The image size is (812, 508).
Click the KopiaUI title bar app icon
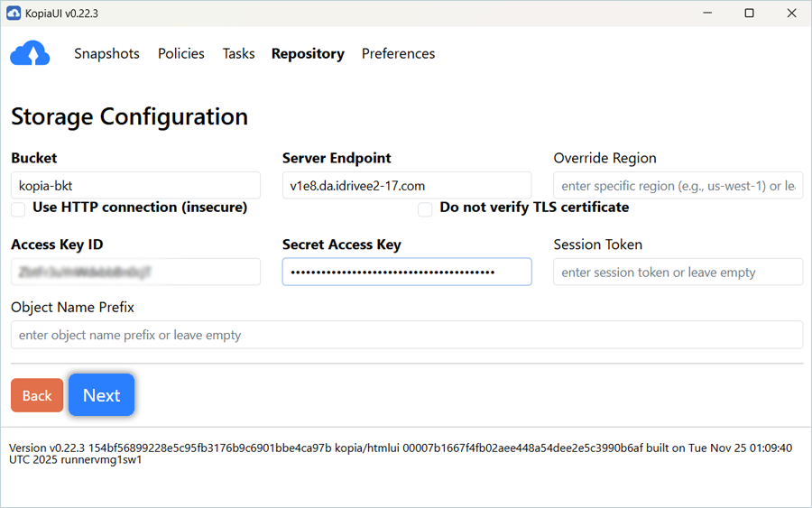pos(14,13)
